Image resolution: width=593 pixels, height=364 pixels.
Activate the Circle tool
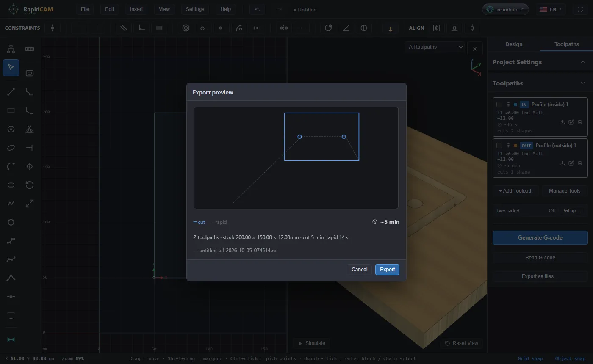(x=11, y=129)
